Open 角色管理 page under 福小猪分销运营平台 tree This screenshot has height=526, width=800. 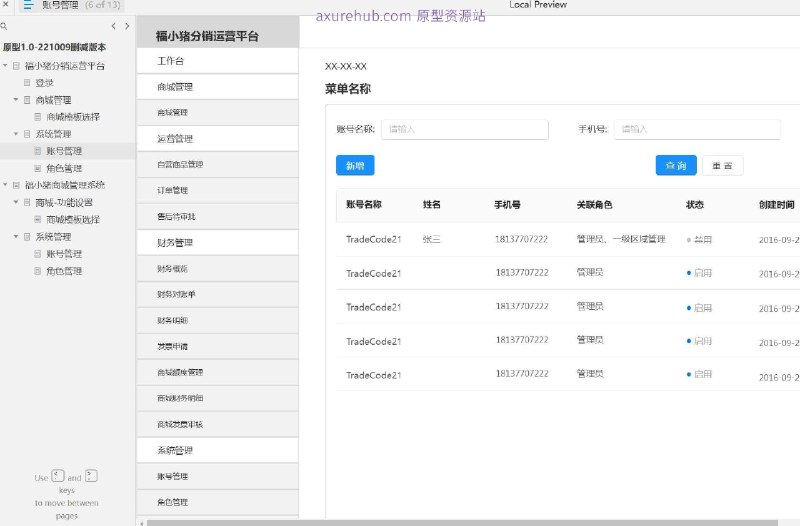[64, 168]
